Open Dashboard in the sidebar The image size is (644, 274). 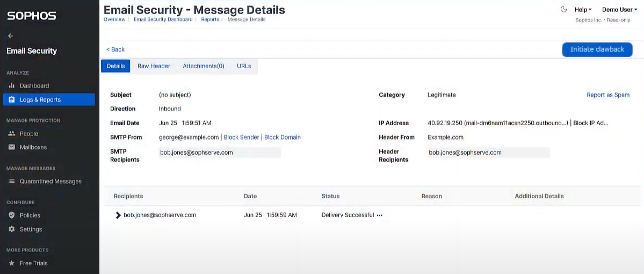click(49, 86)
